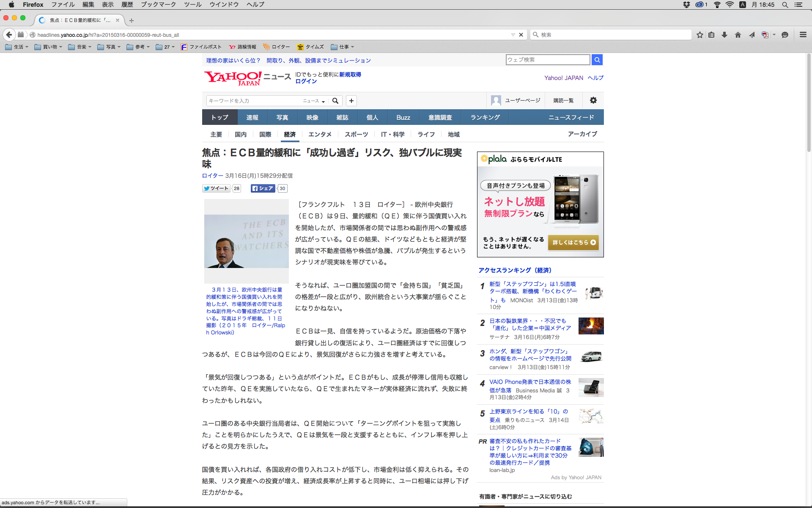The height and width of the screenshot is (508, 812).
Task: Open the Firefox downloads arrow icon
Action: click(x=724, y=35)
